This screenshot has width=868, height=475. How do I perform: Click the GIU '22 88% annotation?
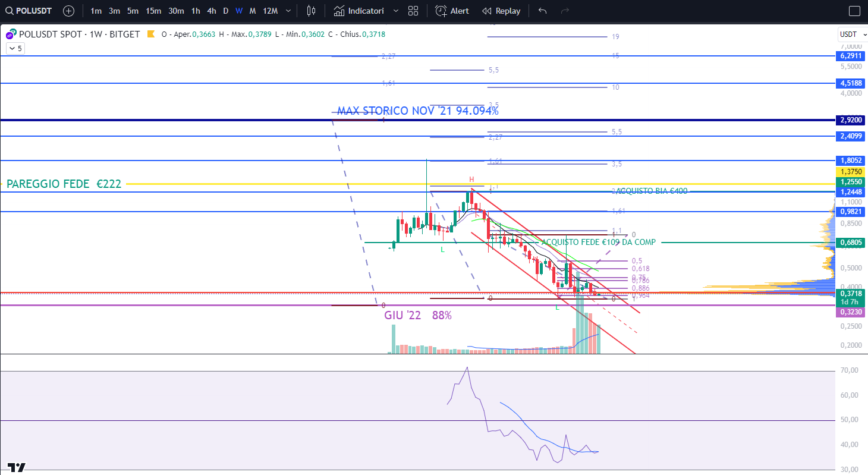[x=418, y=315]
